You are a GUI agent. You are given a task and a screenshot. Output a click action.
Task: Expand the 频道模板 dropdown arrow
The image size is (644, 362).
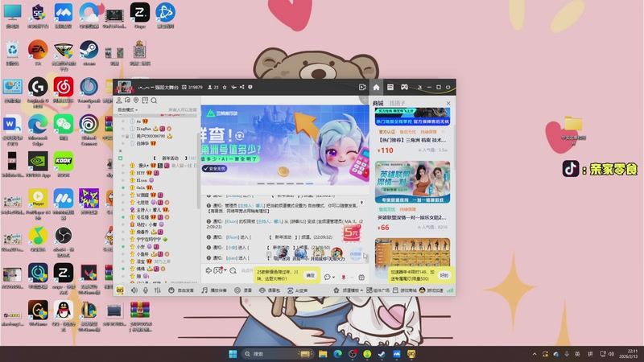coord(361,290)
